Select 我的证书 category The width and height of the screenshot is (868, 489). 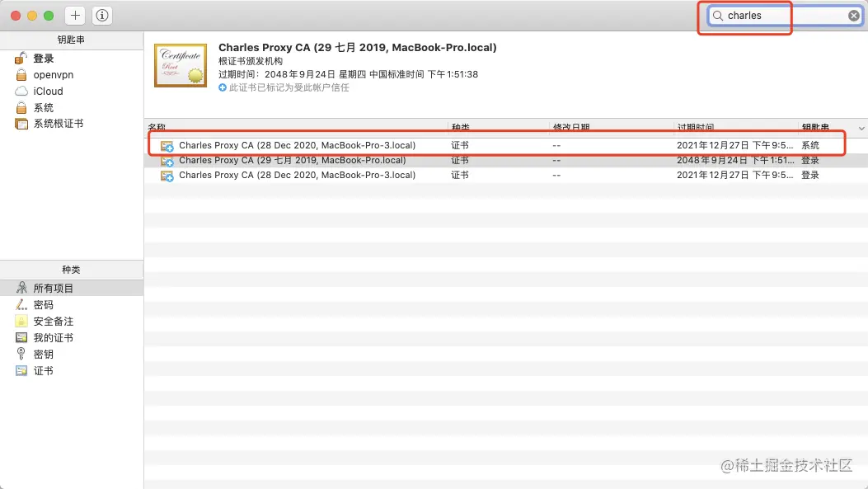click(72, 338)
